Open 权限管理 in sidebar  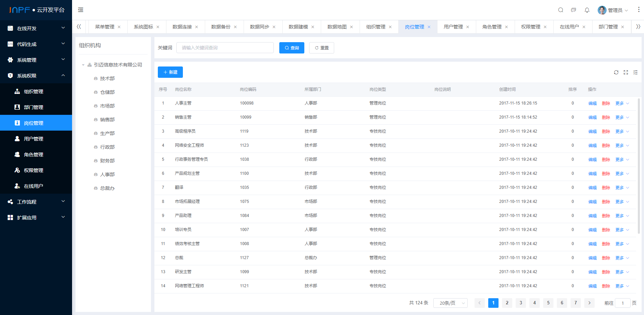coord(36,170)
